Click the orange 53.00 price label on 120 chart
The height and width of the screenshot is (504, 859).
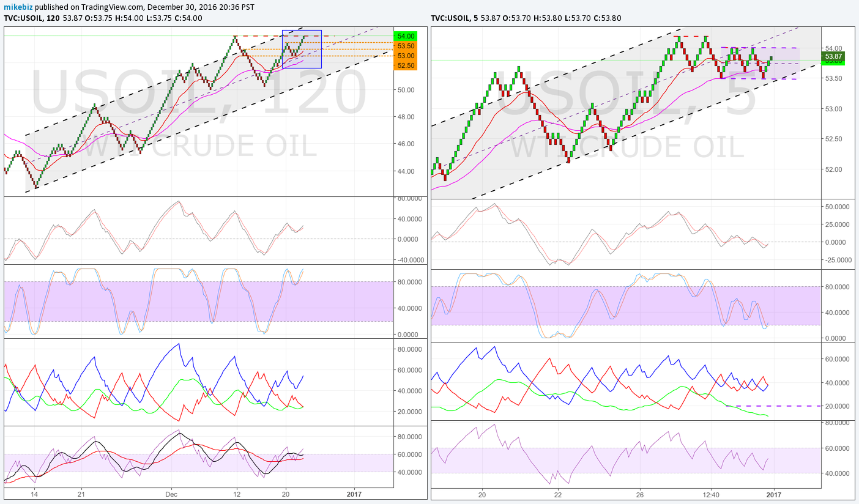click(406, 56)
